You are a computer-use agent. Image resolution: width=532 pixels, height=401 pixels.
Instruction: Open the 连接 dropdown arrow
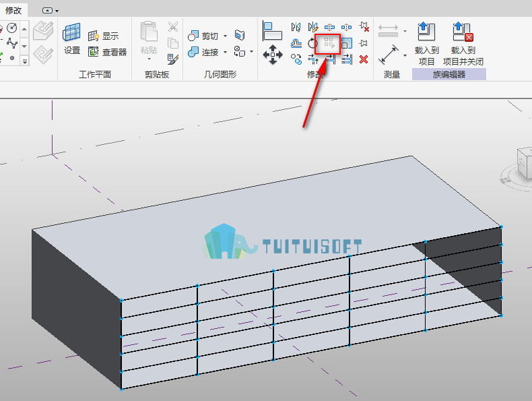click(225, 53)
